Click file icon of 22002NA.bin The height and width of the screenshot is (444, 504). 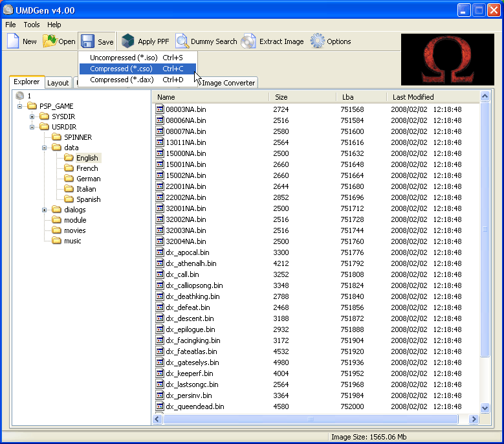pyautogui.click(x=160, y=197)
